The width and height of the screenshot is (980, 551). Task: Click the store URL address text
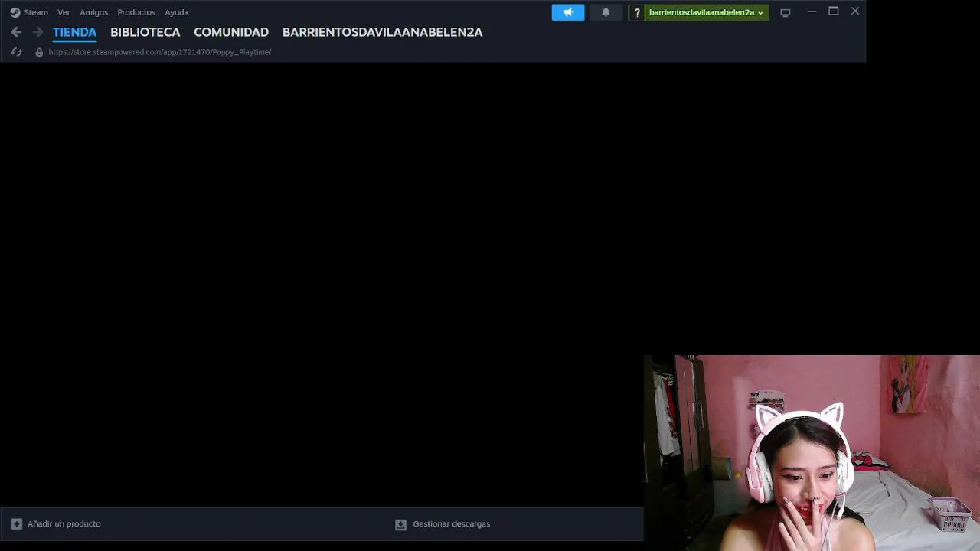click(x=160, y=52)
